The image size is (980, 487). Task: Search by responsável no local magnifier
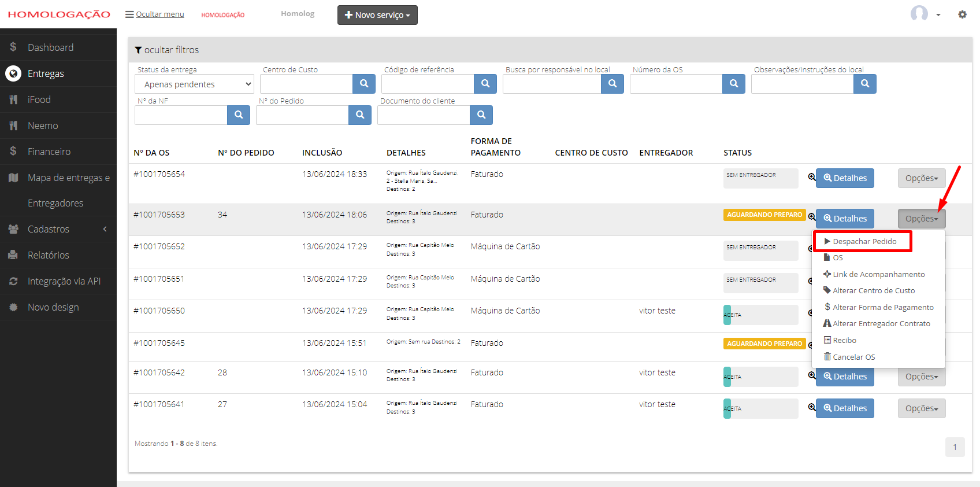(612, 84)
